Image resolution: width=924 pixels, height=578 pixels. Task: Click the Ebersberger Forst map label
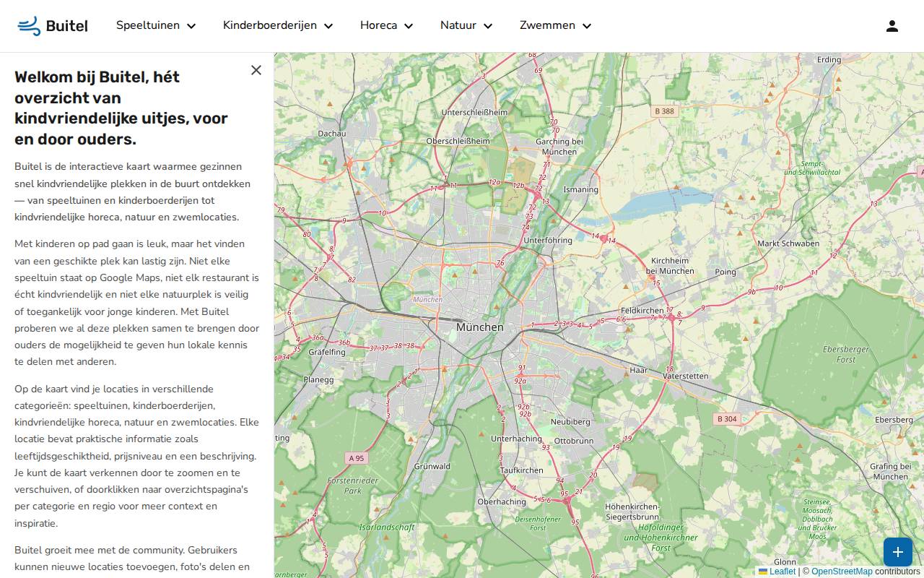coord(846,354)
